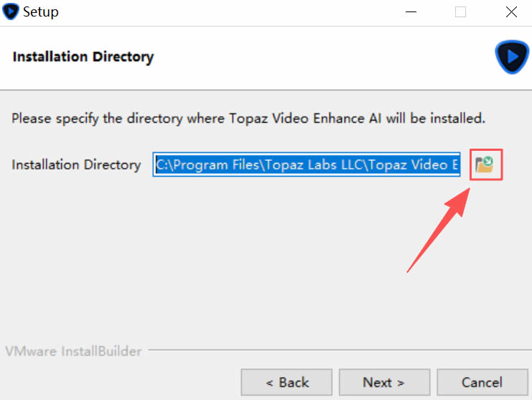Maximize the Setup window
Image resolution: width=532 pixels, height=400 pixels.
[x=460, y=12]
